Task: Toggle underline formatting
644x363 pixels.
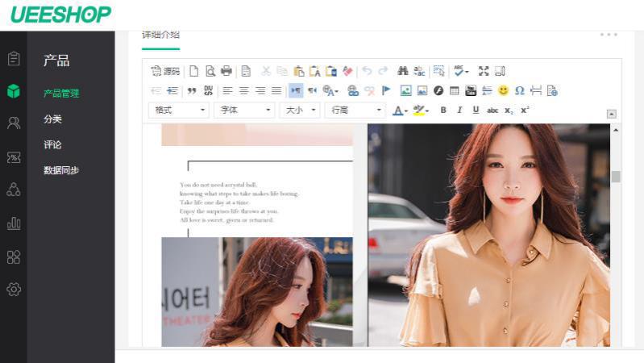Action: [x=476, y=111]
